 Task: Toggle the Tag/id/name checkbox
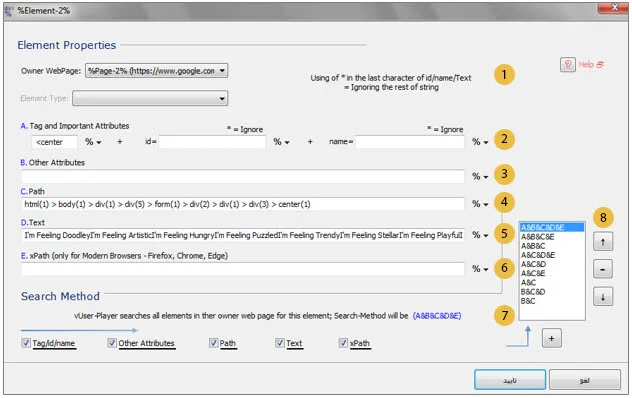point(26,343)
